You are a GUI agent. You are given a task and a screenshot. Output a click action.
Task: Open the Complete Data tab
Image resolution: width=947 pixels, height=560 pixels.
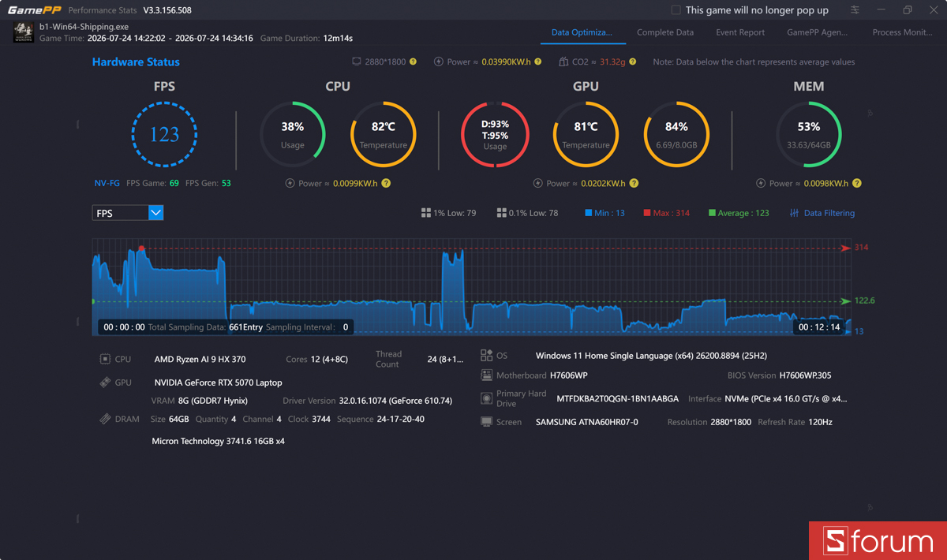coord(665,32)
